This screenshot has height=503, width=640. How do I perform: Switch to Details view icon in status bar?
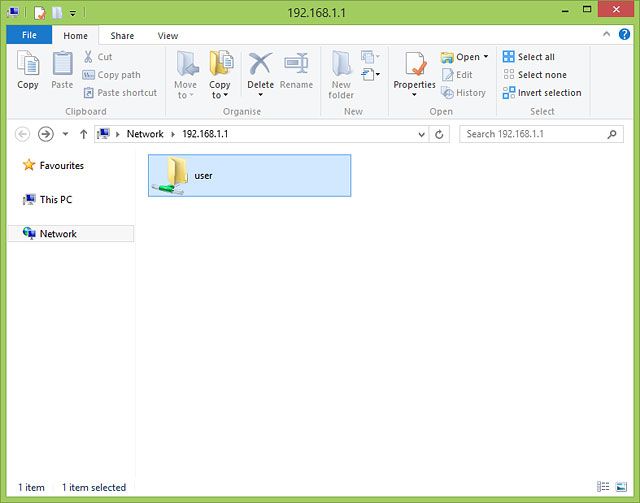[x=603, y=487]
